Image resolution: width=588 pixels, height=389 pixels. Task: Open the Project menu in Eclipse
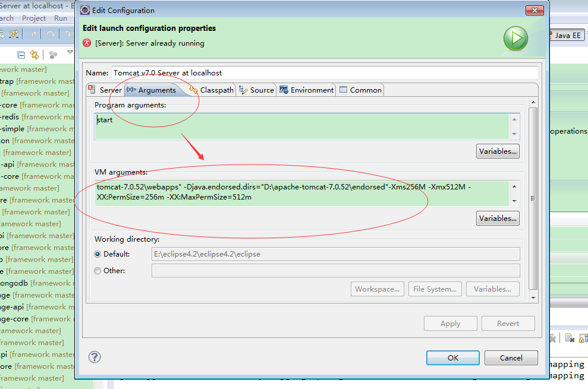[34, 18]
